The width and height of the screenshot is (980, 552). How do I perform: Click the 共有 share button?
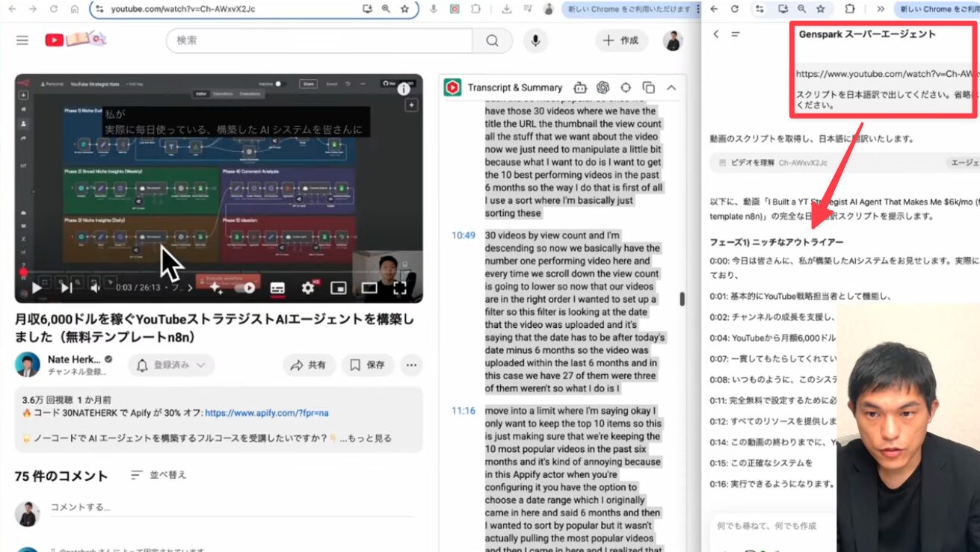coord(309,365)
